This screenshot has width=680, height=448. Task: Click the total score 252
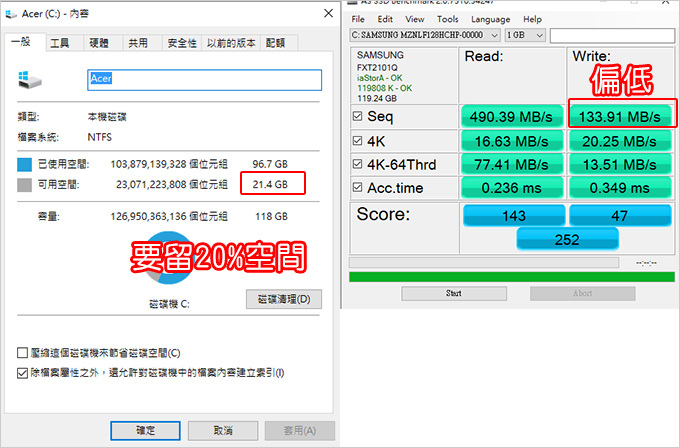tap(567, 239)
